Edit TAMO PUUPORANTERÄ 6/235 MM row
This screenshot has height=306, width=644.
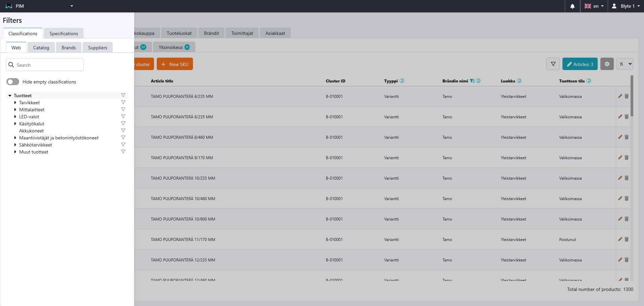click(x=620, y=96)
